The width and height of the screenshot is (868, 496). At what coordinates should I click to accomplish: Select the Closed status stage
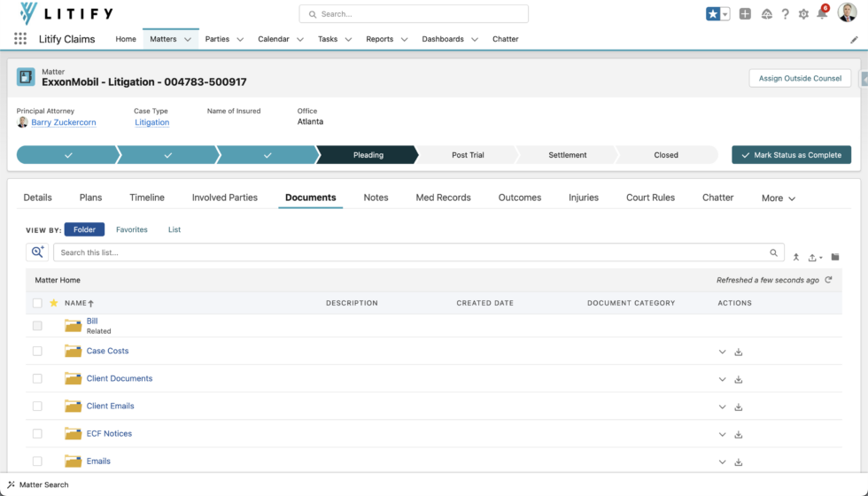[x=666, y=155]
